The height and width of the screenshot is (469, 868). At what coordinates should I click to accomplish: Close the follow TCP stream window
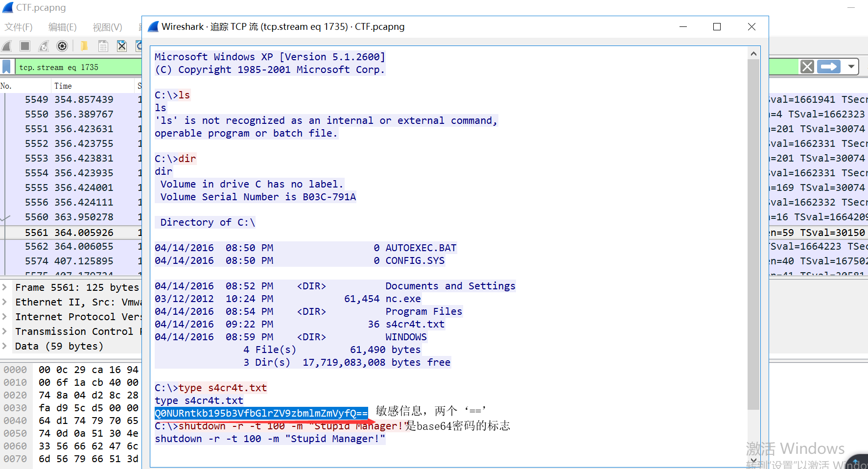click(x=751, y=27)
